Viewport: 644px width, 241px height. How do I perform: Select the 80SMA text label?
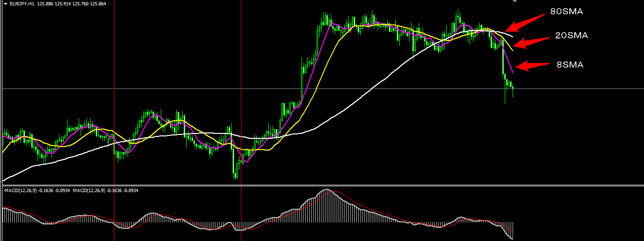point(567,11)
